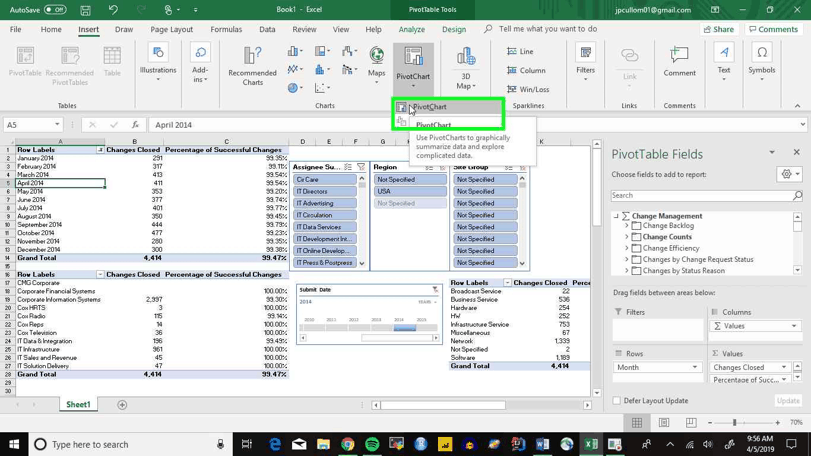This screenshot has height=457, width=813.
Task: Click the Save icon in title bar
Action: click(86, 10)
